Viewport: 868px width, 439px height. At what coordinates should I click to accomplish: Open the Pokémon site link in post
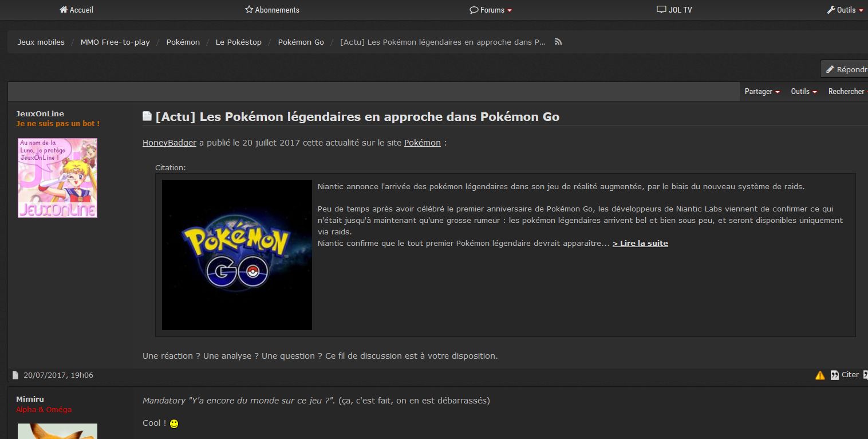[x=423, y=143]
